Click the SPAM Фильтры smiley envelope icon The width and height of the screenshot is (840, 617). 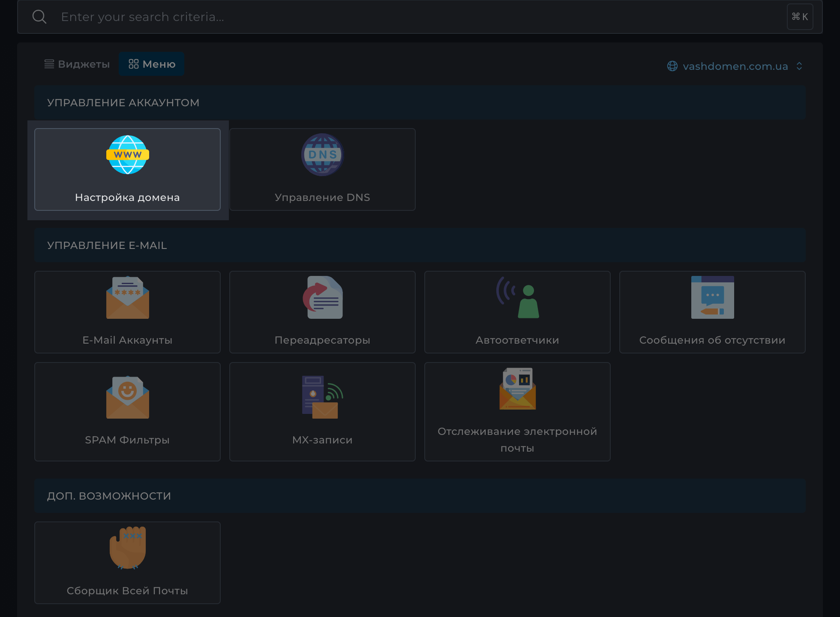pyautogui.click(x=128, y=397)
